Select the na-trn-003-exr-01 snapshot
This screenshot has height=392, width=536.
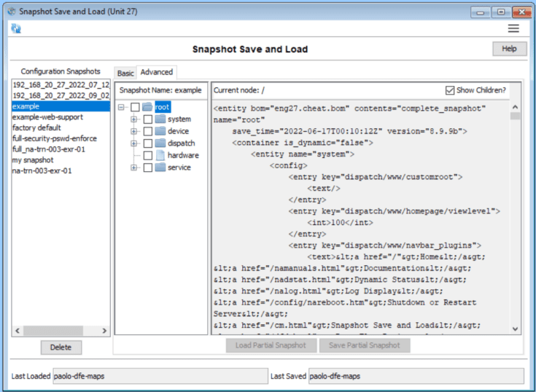click(x=61, y=170)
